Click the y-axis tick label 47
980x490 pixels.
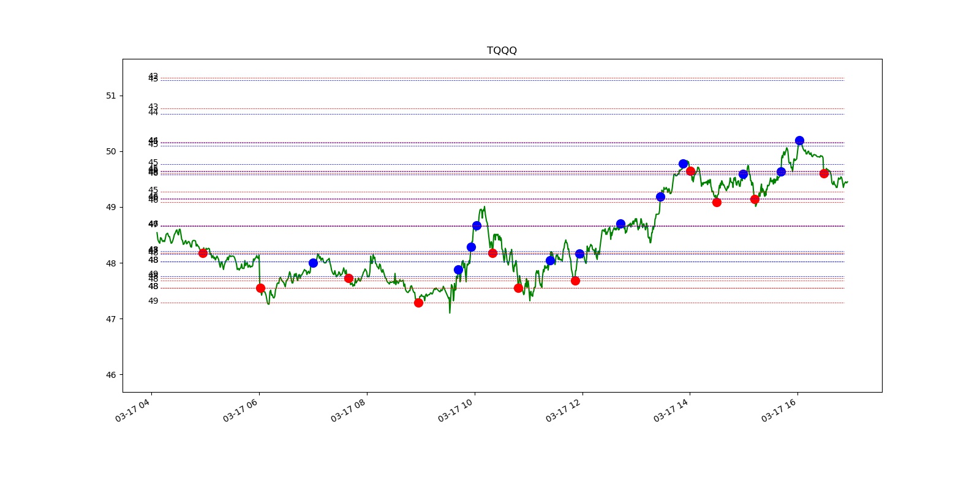coord(111,319)
